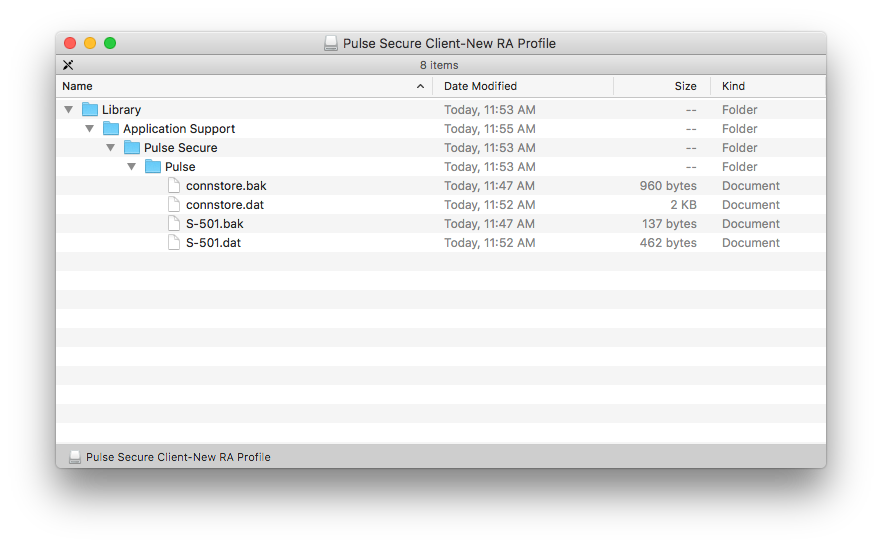This screenshot has width=882, height=548.
Task: Close the Finder window with red button
Action: point(70,43)
